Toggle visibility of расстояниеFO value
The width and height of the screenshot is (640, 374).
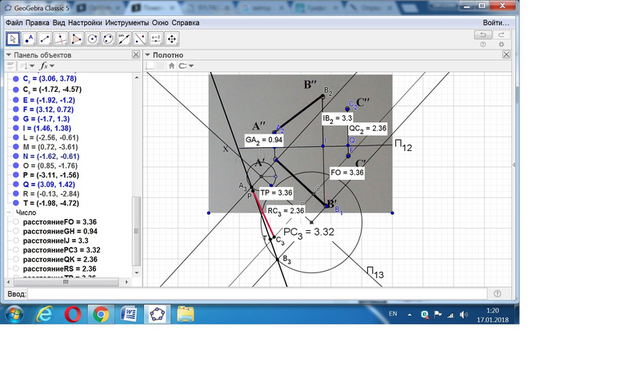pyautogui.click(x=16, y=222)
